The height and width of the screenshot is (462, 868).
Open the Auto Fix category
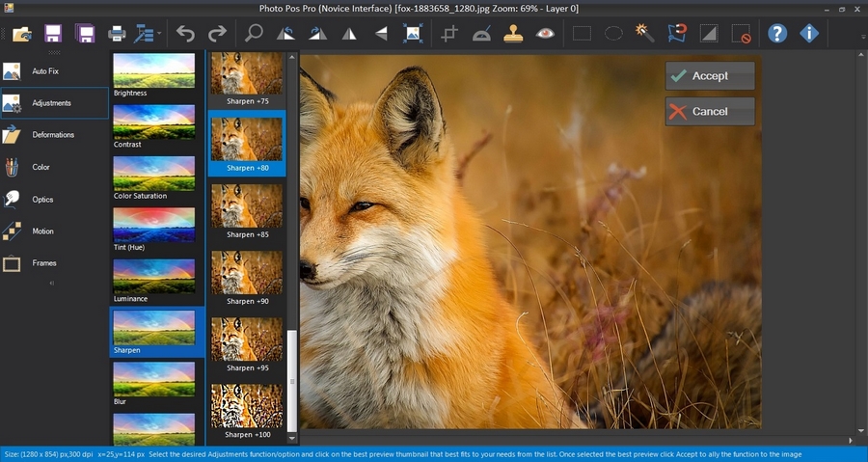[x=54, y=70]
